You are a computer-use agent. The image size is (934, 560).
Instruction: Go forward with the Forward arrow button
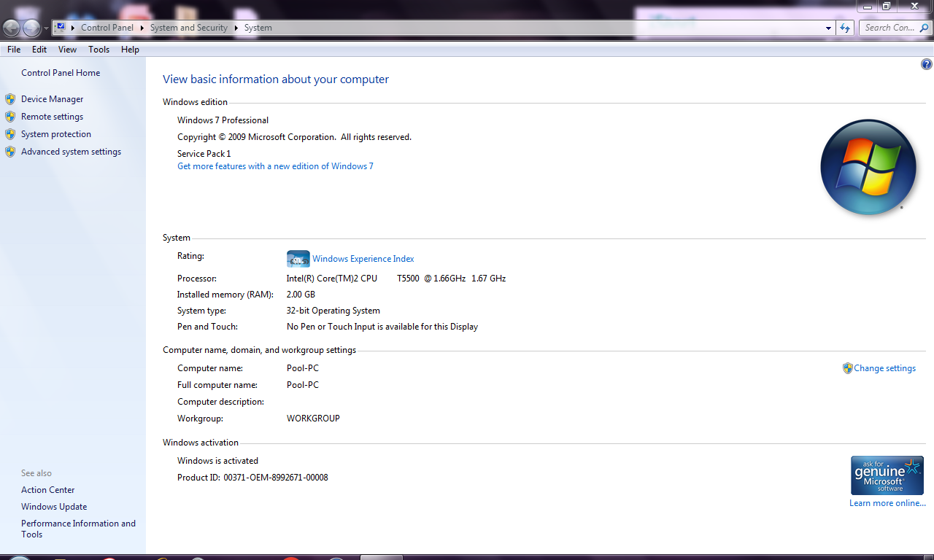click(x=31, y=28)
